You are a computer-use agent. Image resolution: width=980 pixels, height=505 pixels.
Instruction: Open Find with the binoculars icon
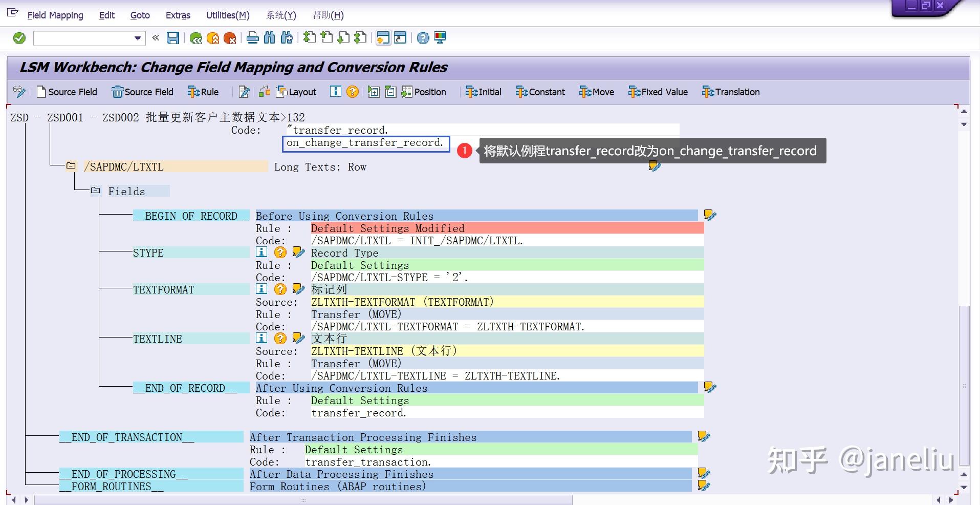tap(270, 38)
